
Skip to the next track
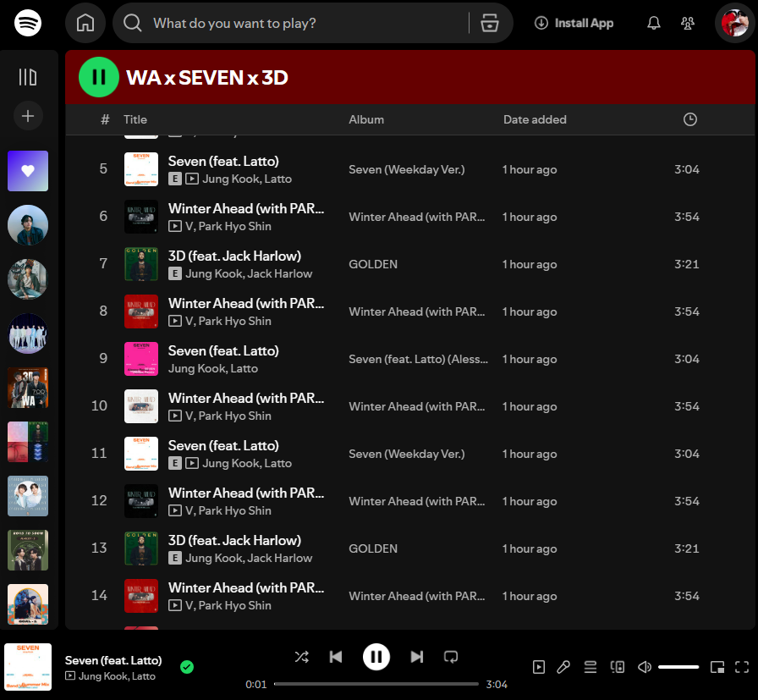click(x=417, y=657)
